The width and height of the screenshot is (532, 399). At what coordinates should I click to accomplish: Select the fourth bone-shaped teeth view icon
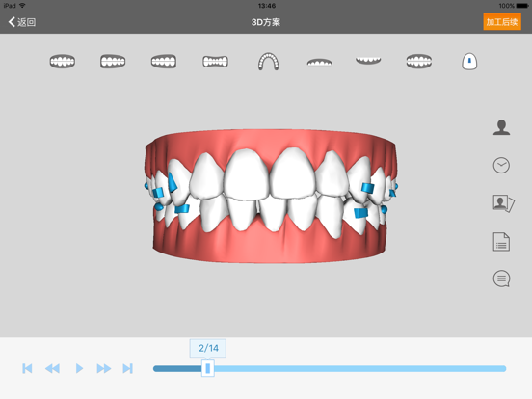(216, 62)
